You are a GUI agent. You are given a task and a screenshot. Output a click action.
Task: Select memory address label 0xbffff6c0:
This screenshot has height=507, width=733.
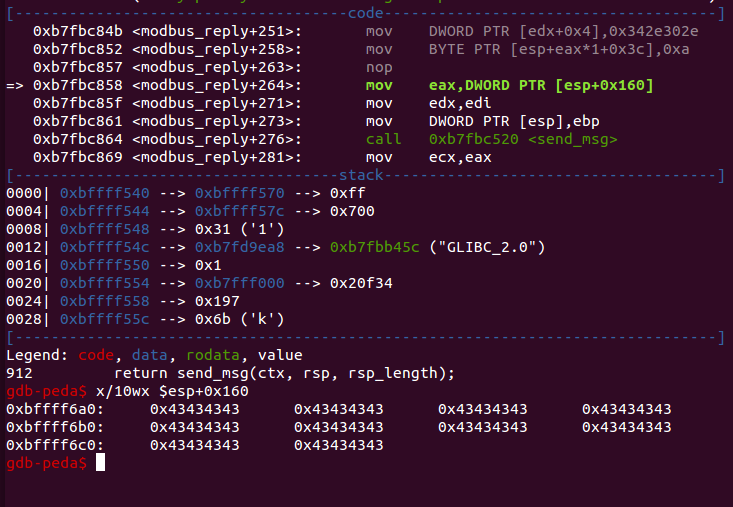point(55,445)
